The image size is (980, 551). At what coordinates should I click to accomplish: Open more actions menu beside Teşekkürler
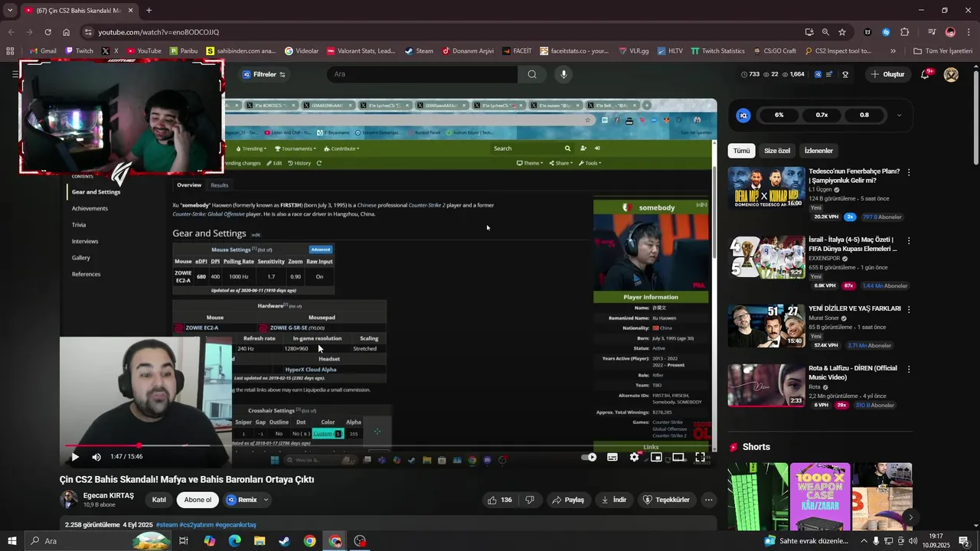tap(709, 500)
